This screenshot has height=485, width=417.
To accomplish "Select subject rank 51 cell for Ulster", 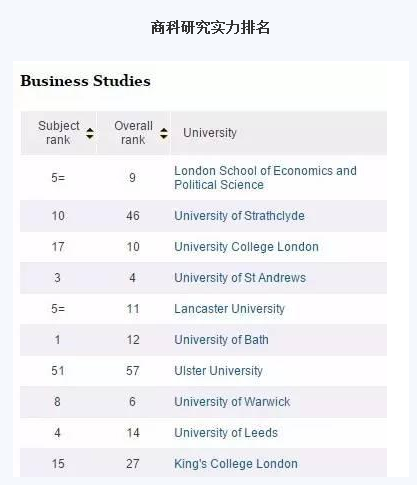I will point(58,371).
